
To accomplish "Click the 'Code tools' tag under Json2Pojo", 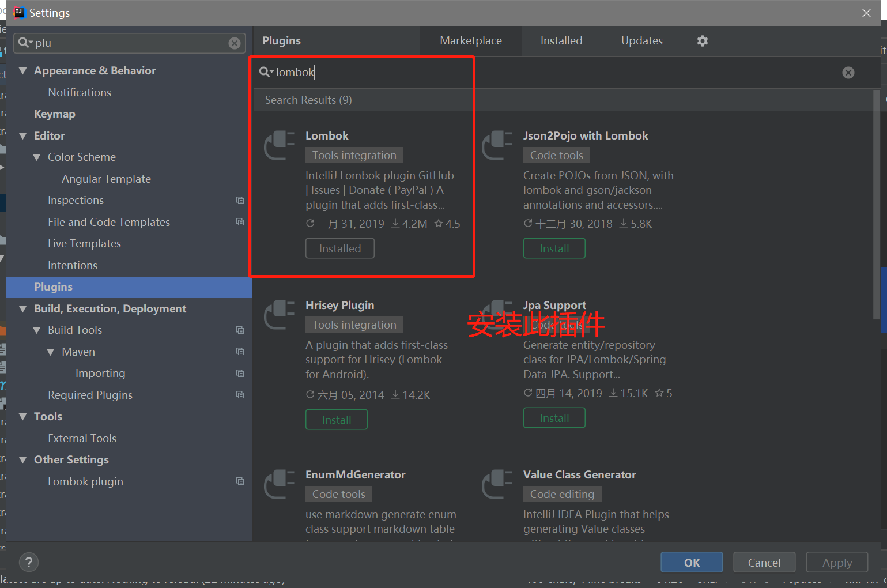I will [x=556, y=155].
